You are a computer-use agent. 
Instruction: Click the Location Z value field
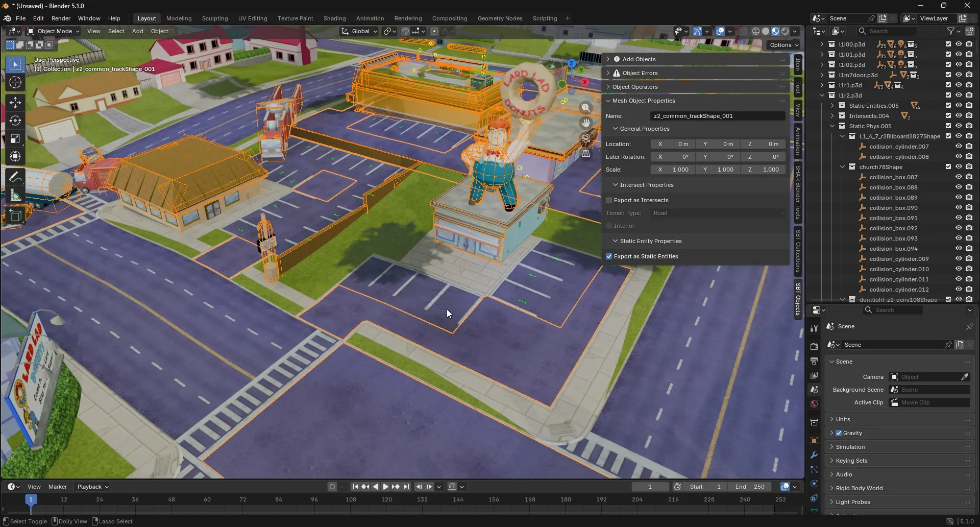763,144
